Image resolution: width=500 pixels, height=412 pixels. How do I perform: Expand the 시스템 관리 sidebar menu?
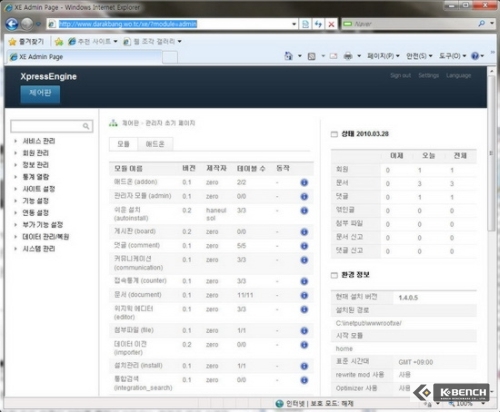39,249
